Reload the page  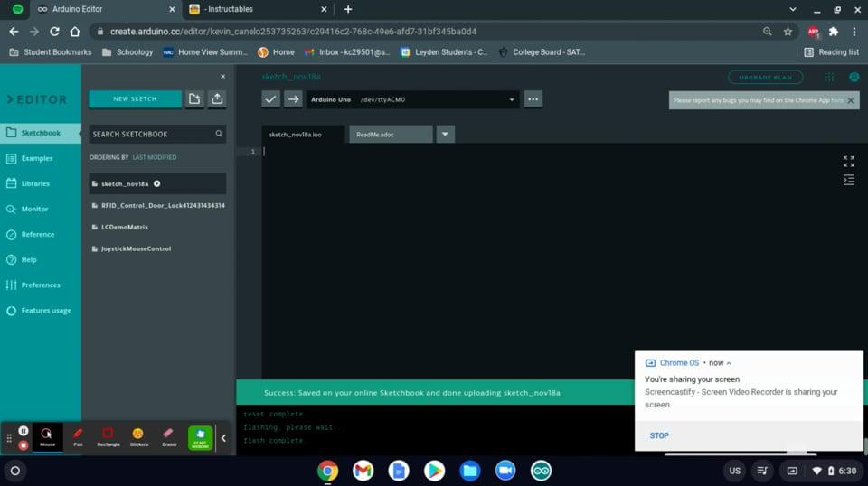click(x=54, y=32)
